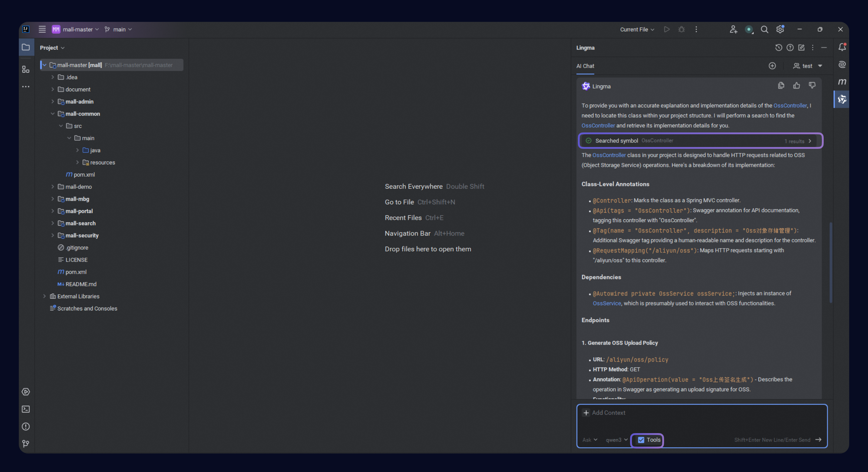Collapse the mall-common folder
Viewport: 868px width, 472px height.
53,114
